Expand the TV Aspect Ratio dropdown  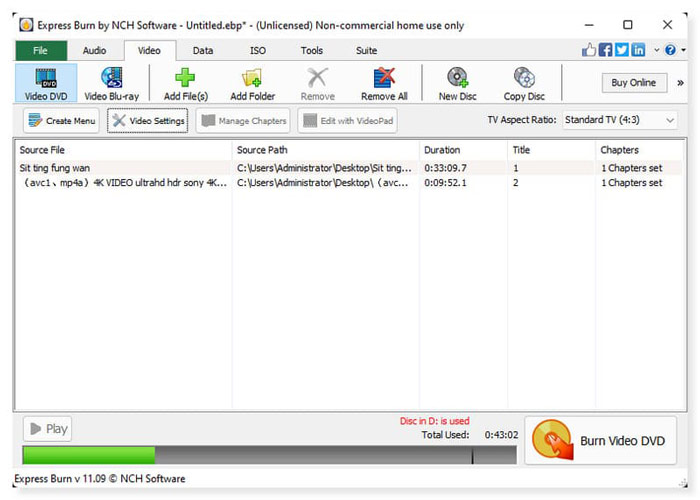click(618, 120)
